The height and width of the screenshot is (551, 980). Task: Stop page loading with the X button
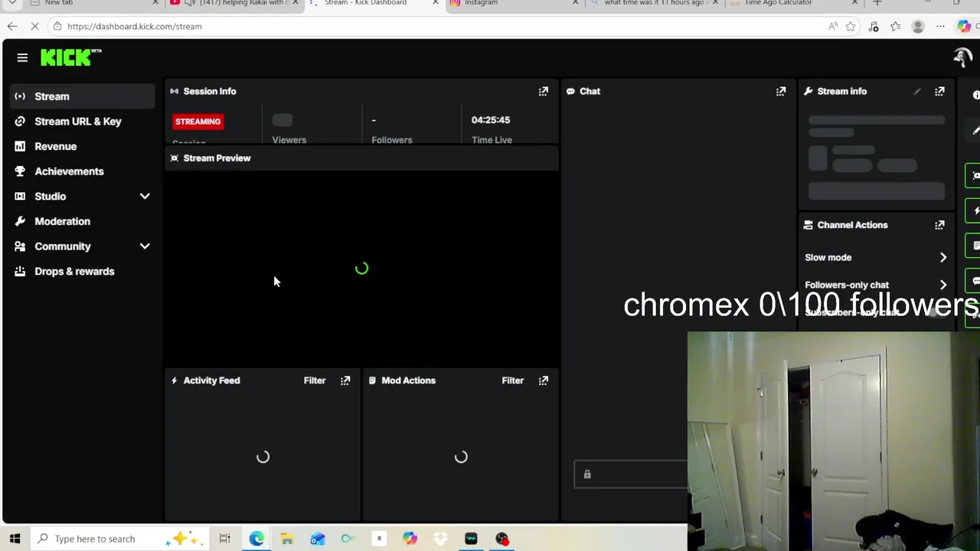click(x=36, y=26)
